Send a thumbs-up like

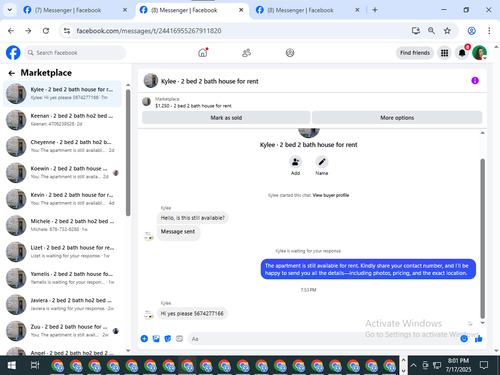coord(479,339)
